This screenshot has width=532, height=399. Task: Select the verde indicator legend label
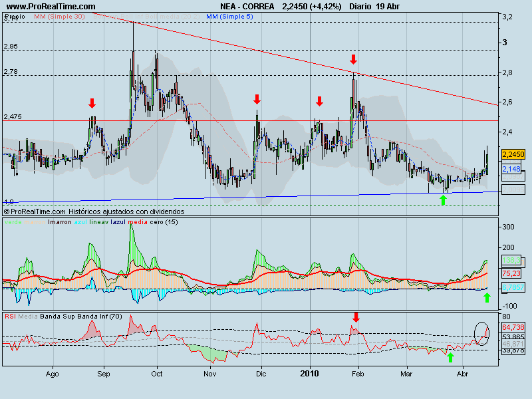pos(13,222)
